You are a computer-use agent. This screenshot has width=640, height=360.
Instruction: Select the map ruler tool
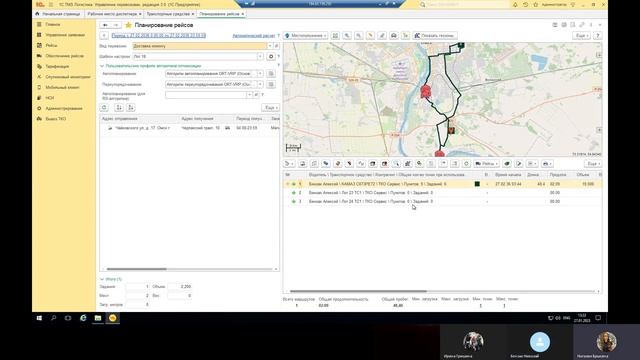point(370,36)
